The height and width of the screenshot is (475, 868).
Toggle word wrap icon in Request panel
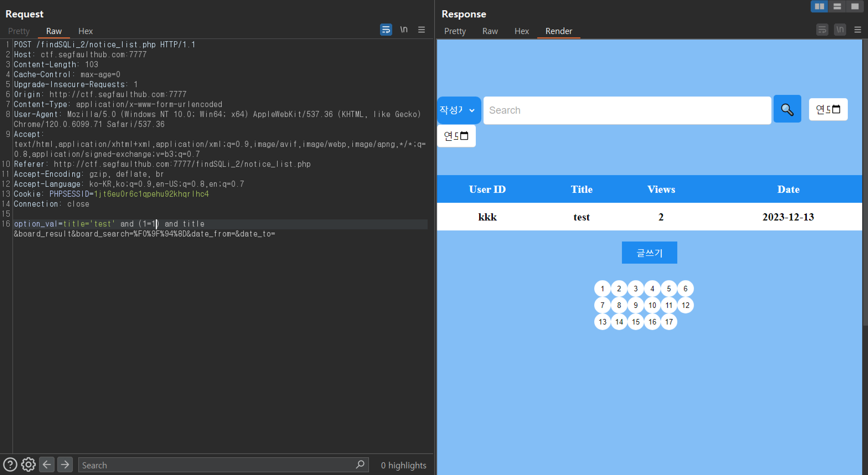click(386, 30)
